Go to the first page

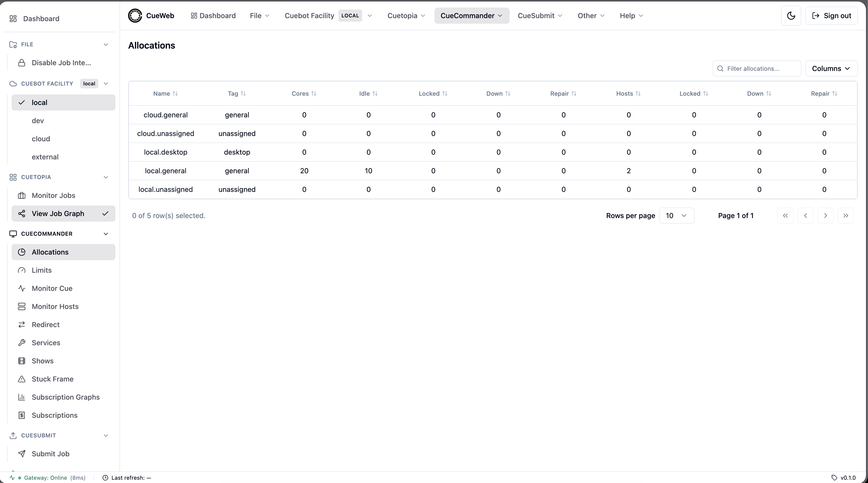pyautogui.click(x=785, y=216)
